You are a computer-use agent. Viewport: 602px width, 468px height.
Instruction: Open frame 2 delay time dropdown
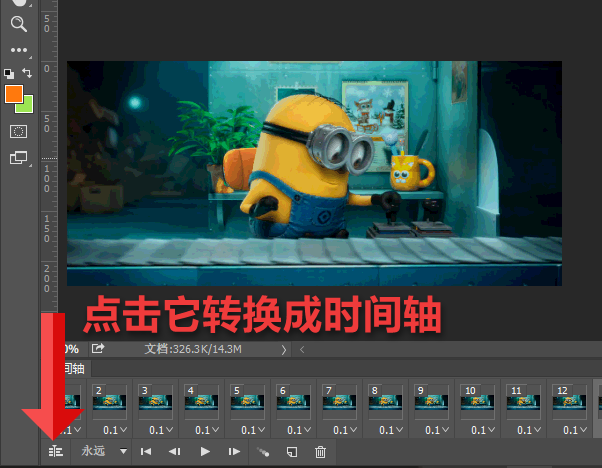click(115, 430)
